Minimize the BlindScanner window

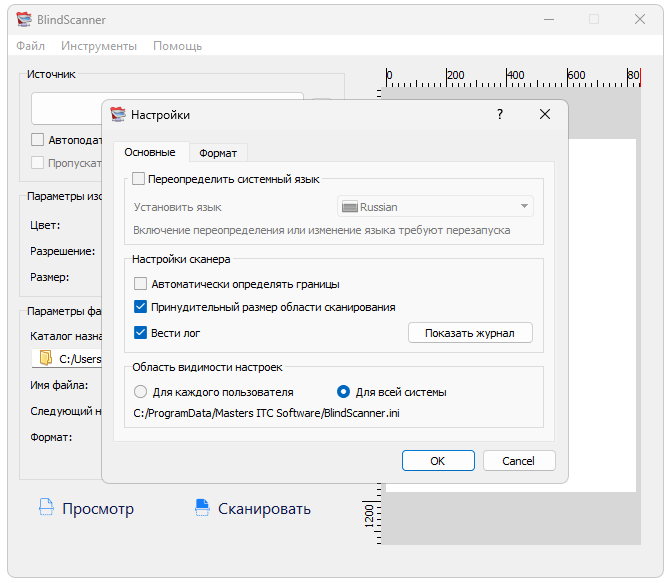[x=549, y=20]
